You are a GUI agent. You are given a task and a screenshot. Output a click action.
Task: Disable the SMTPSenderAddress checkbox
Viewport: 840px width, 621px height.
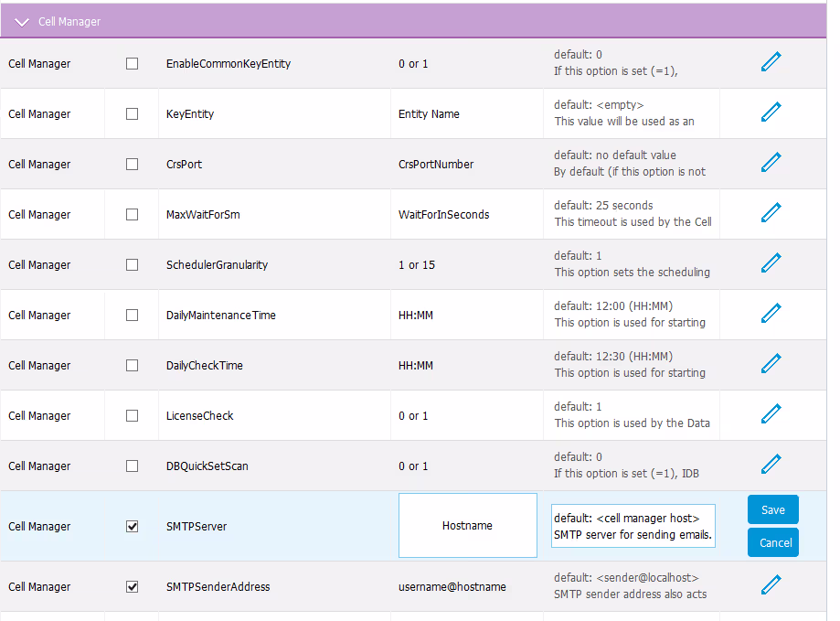(x=133, y=586)
